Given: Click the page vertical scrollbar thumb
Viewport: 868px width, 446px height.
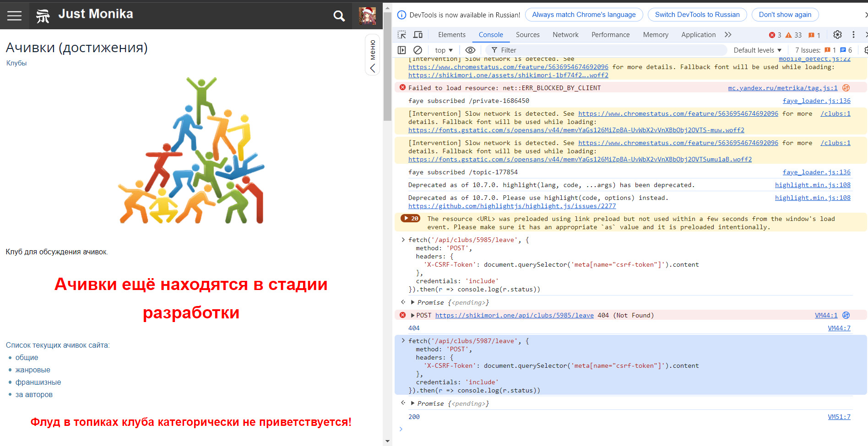Looking at the screenshot, I should 387,64.
